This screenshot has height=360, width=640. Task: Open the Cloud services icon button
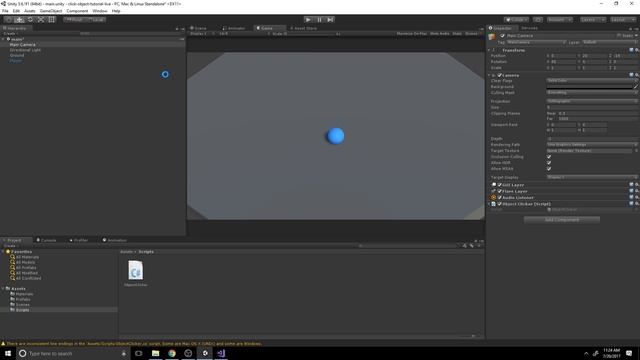(x=538, y=20)
